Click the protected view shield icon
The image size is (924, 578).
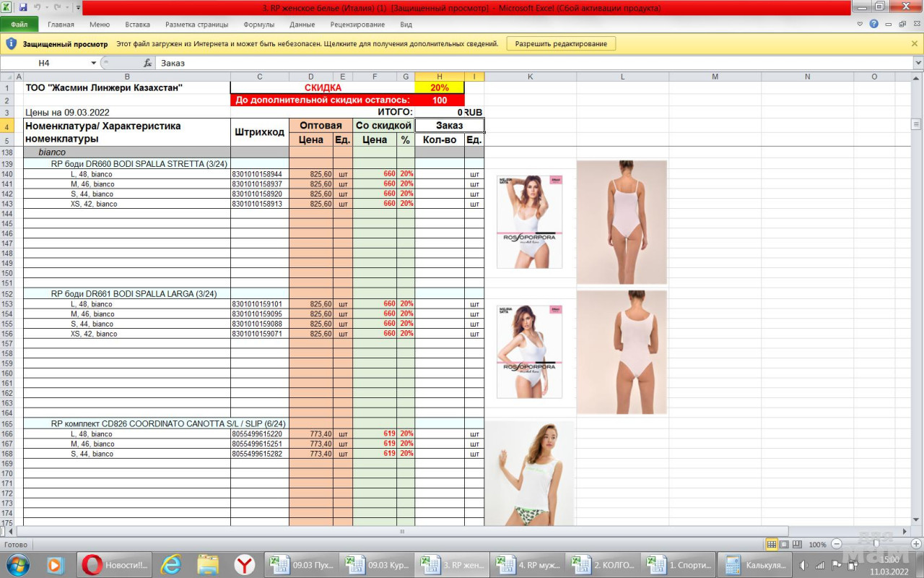12,43
